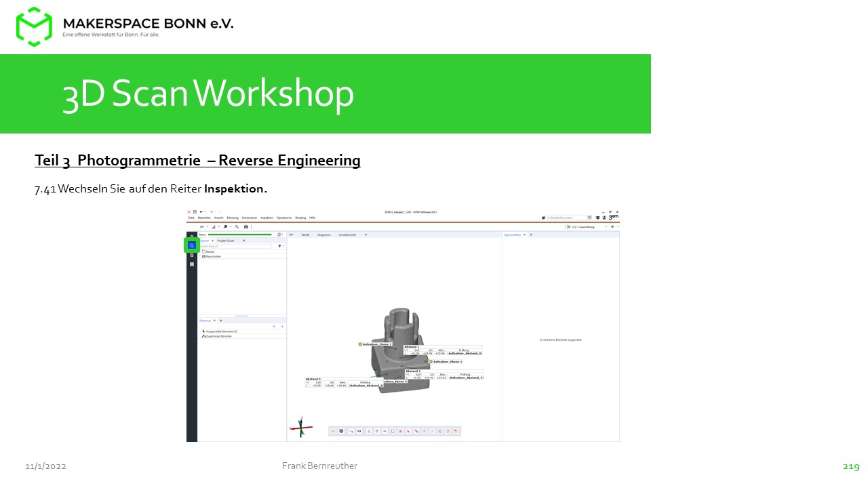The width and height of the screenshot is (868, 488).
Task: Add a tab next to Gehört zu
Action: tap(221, 321)
